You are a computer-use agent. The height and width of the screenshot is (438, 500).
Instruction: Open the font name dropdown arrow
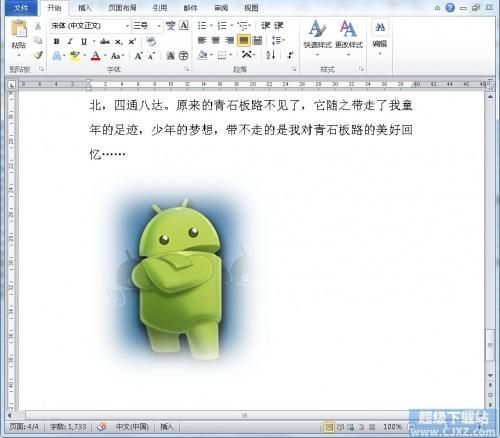pyautogui.click(x=127, y=26)
